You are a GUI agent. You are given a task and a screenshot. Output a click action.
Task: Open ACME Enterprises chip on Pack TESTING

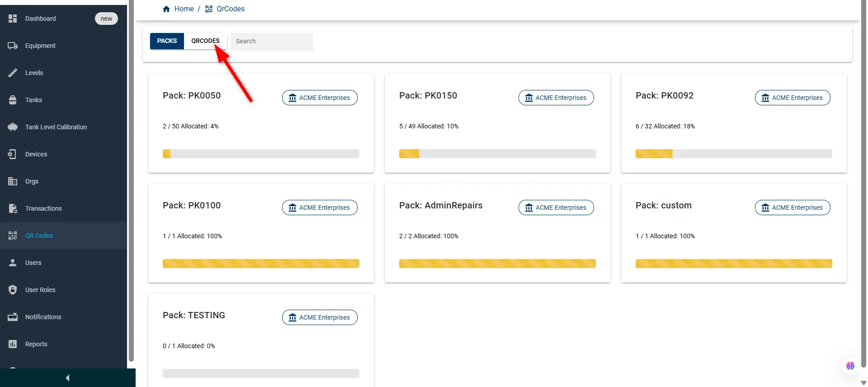coord(320,317)
